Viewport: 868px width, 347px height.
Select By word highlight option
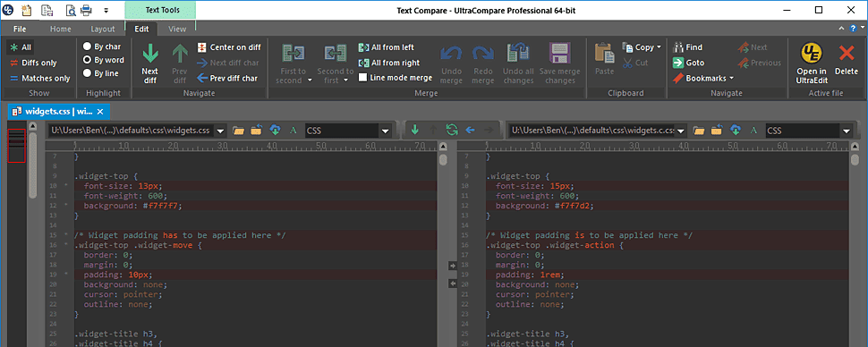104,60
